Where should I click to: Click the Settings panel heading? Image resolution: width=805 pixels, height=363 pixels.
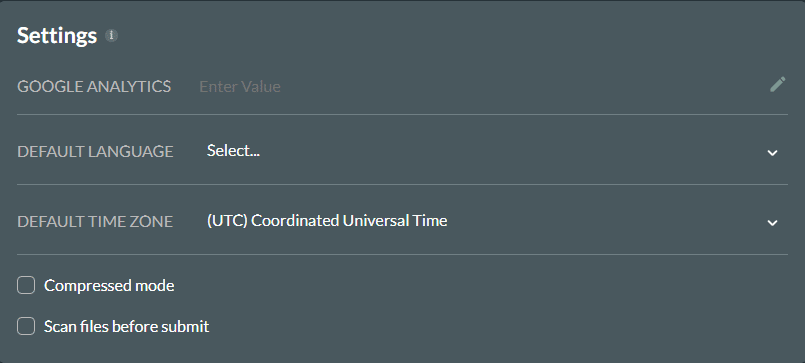coord(57,35)
